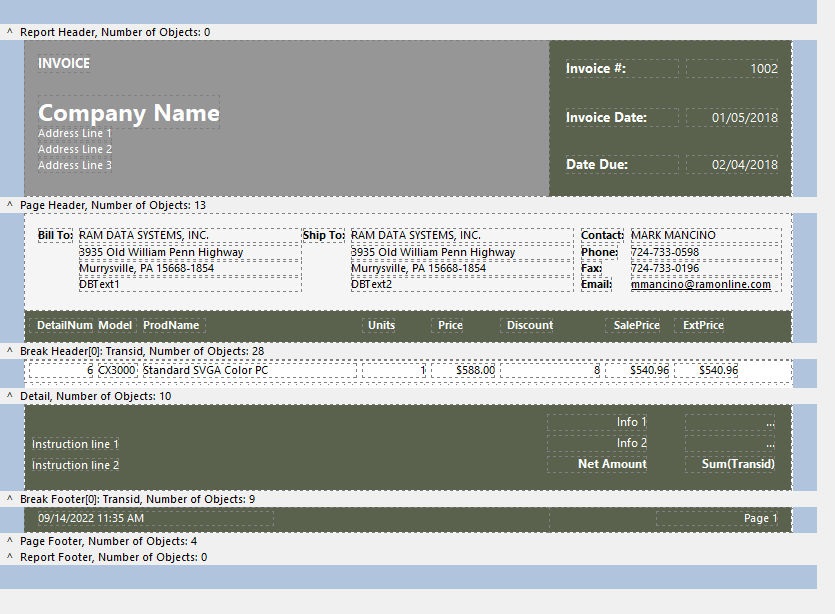The image size is (835, 614).
Task: Click the Ship To Murrysville, PA 15668-1854 field
Action: click(x=462, y=268)
